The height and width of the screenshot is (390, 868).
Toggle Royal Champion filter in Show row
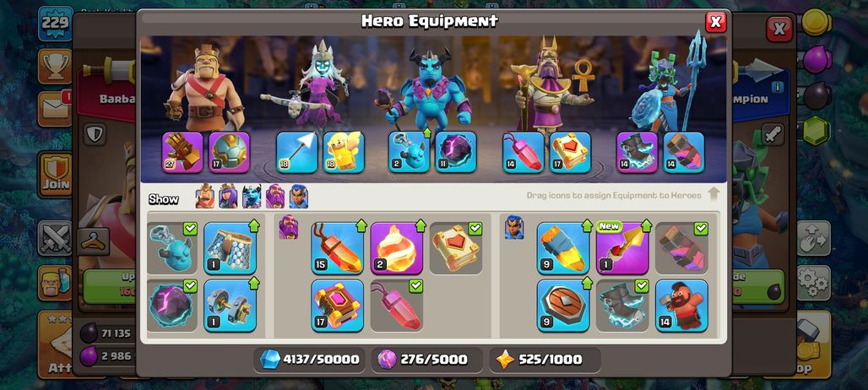click(x=298, y=197)
